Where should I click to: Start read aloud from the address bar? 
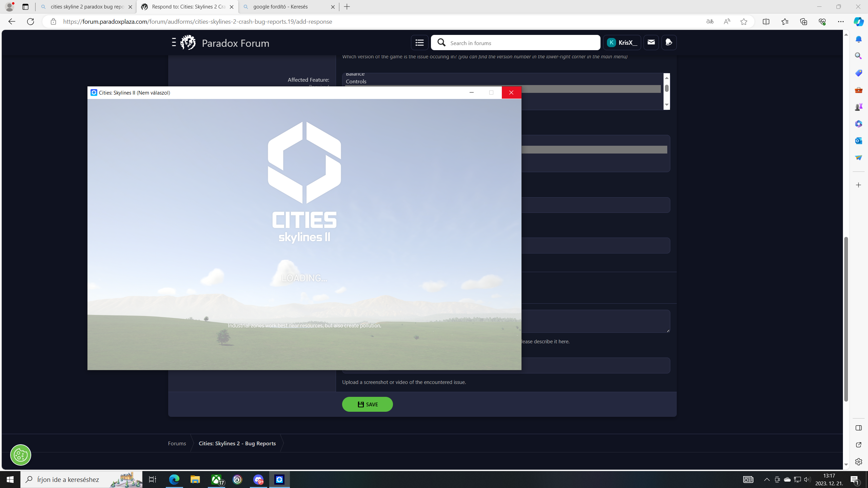click(727, 21)
